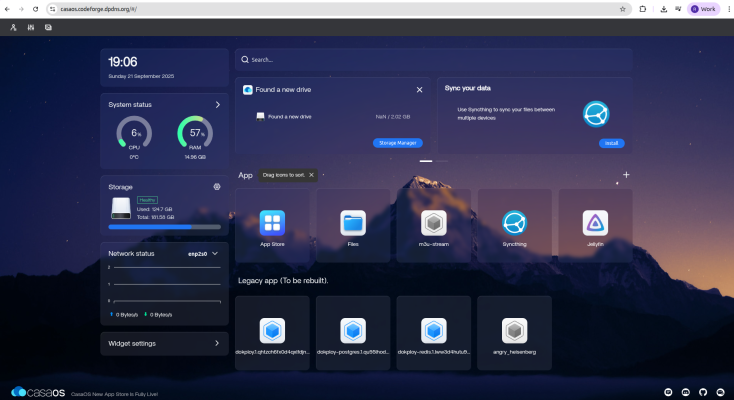Screen dimensions: 734x400
Task: Open the browser downloads icon
Action: pos(664,9)
